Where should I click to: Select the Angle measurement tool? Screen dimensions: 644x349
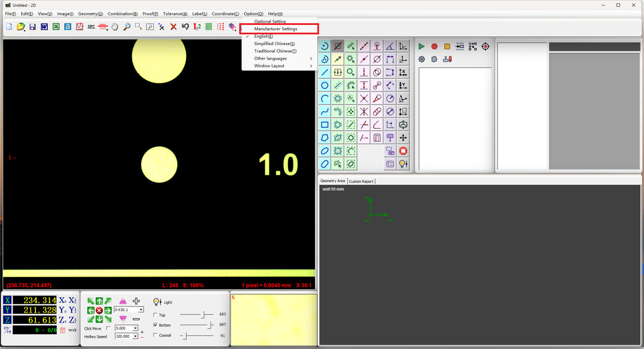(390, 46)
